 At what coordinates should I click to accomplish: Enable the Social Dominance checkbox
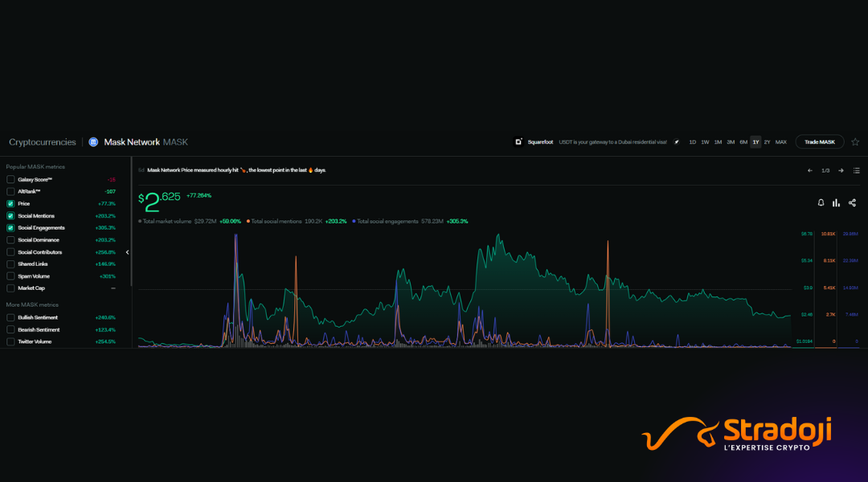10,240
